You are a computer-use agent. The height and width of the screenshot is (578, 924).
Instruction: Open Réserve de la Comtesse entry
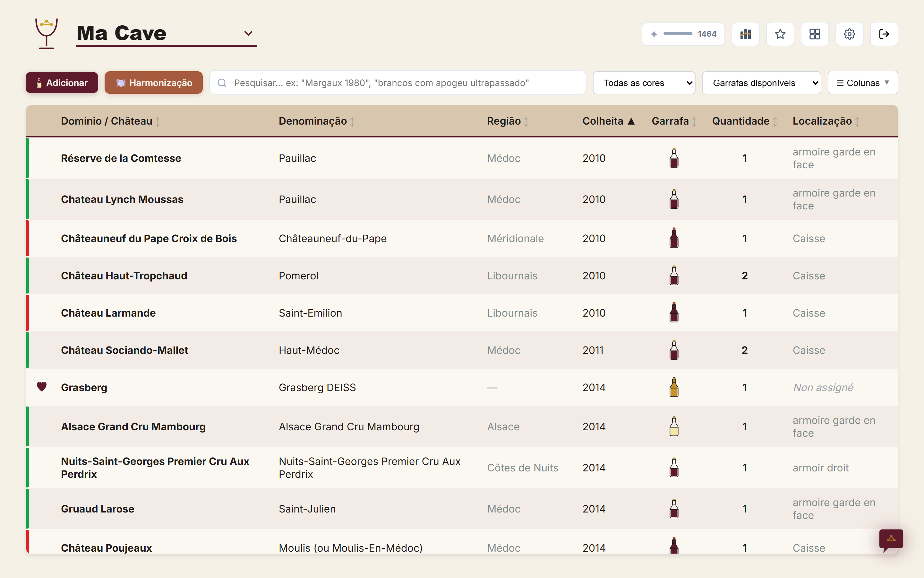pos(121,158)
